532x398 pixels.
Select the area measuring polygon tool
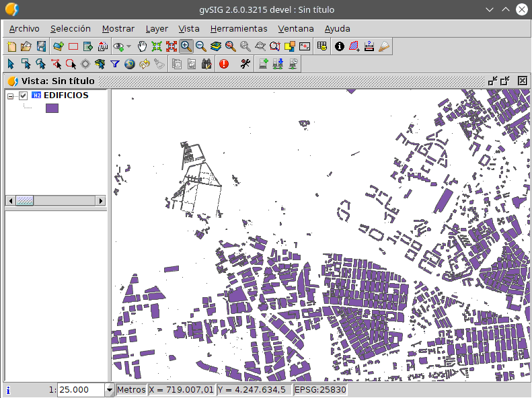354,46
